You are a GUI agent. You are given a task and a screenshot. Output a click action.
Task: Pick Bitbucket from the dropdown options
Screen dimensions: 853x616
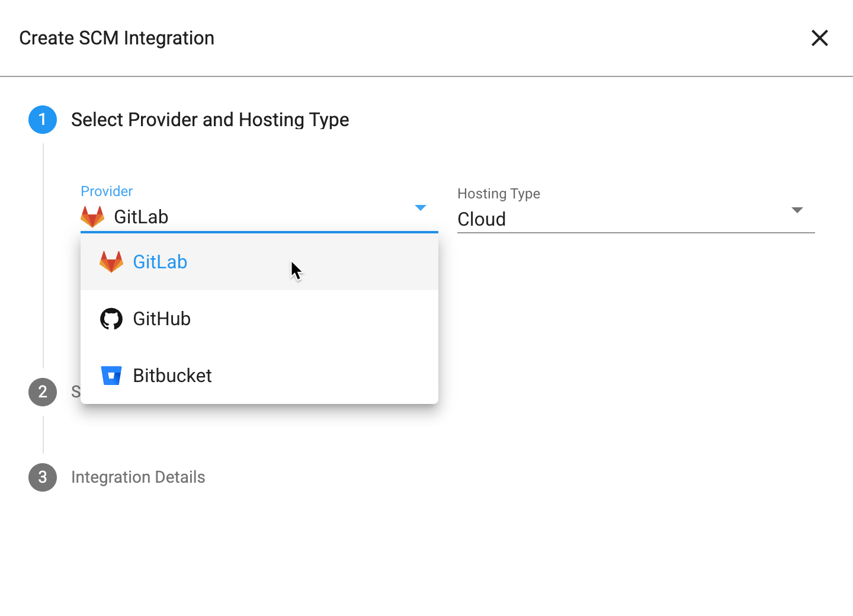259,376
